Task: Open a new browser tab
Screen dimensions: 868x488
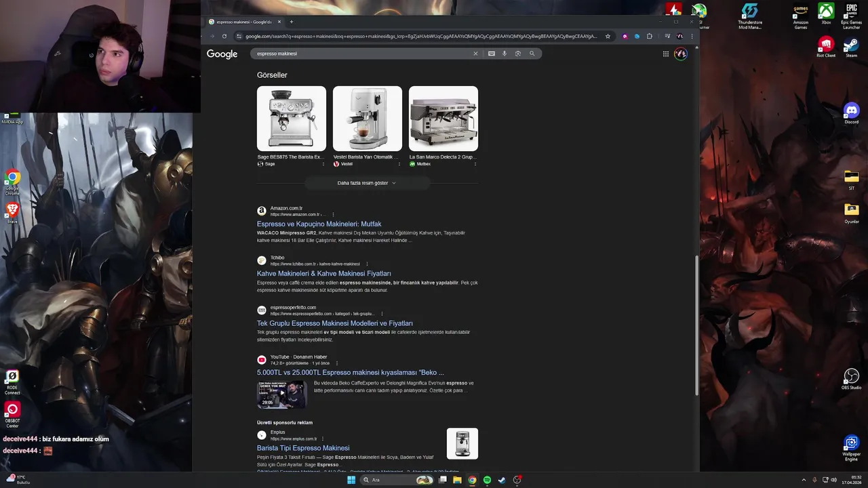Action: (x=291, y=22)
